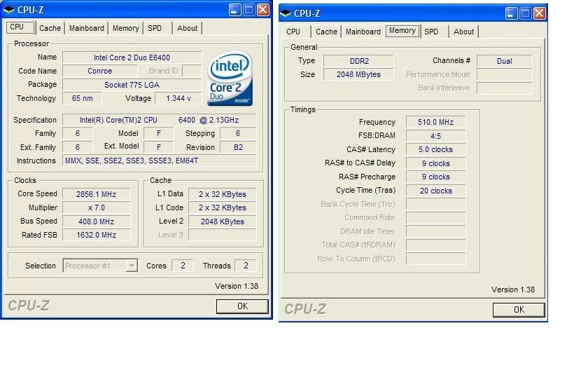588x368 pixels.
Task: Click the L1 Code value '2 x 32 KBytes'
Action: coord(223,207)
